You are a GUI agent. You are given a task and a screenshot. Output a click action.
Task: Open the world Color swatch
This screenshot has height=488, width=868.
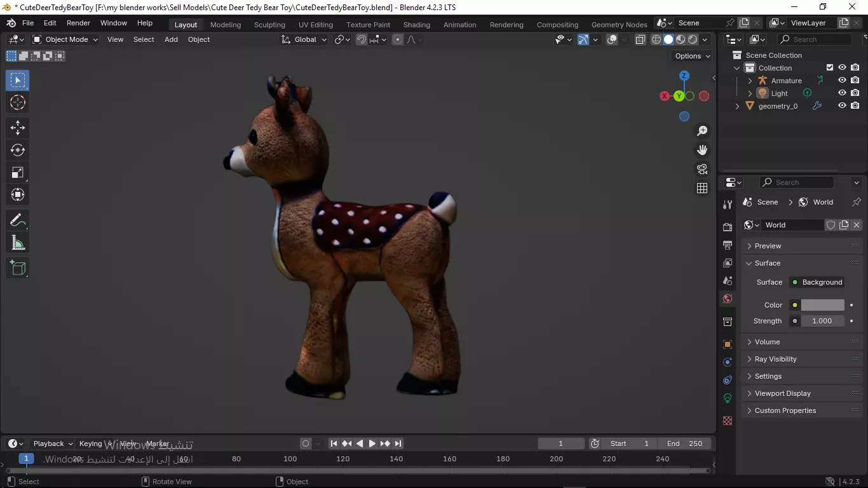tap(822, 305)
